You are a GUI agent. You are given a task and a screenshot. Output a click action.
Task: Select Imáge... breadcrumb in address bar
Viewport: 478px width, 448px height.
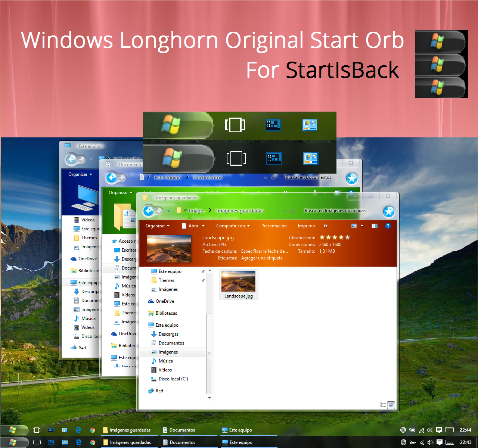tap(198, 211)
